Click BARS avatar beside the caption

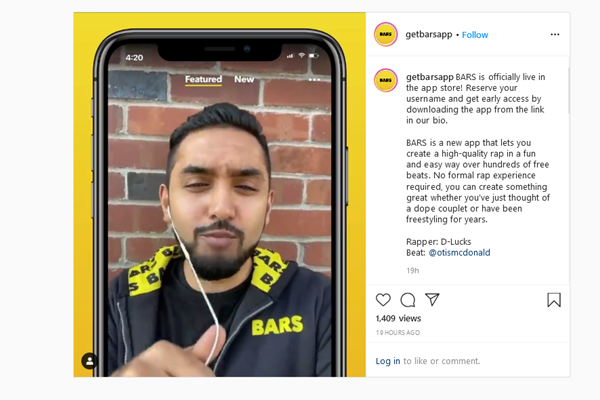[386, 80]
